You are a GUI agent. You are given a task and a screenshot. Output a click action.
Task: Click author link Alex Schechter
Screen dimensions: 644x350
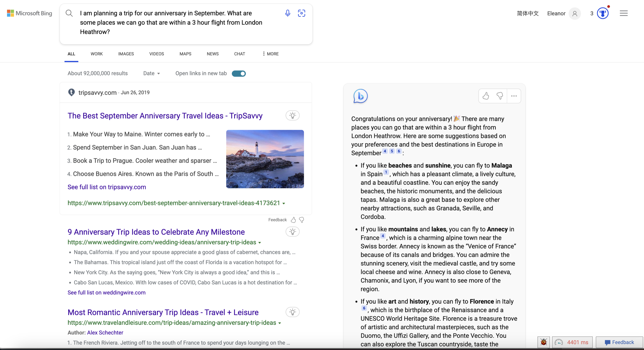coord(105,332)
